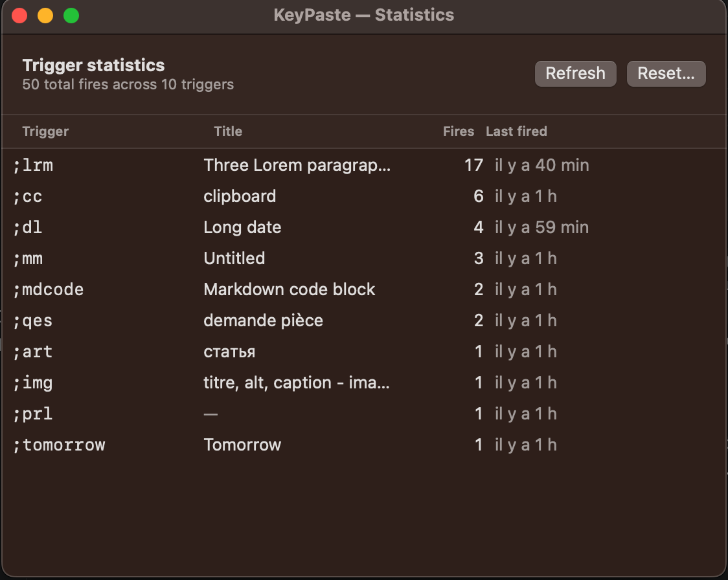Viewport: 728px width, 580px height.
Task: Minimize the Statistics window with yellow button
Action: pyautogui.click(x=45, y=16)
